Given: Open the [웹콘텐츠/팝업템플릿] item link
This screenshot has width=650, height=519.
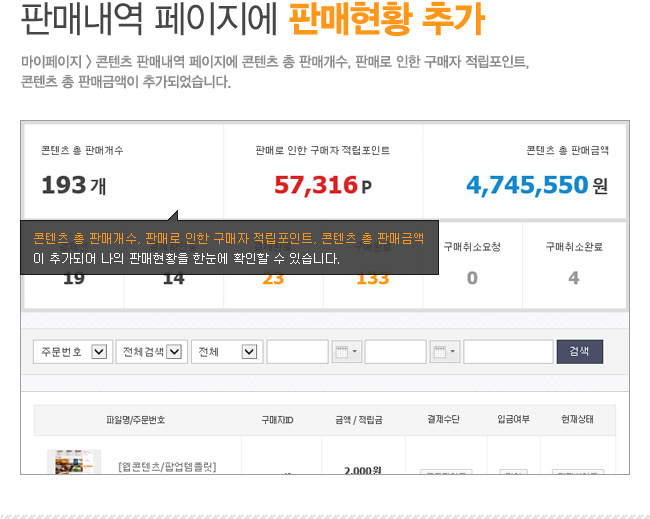Looking at the screenshot, I should click(x=167, y=467).
